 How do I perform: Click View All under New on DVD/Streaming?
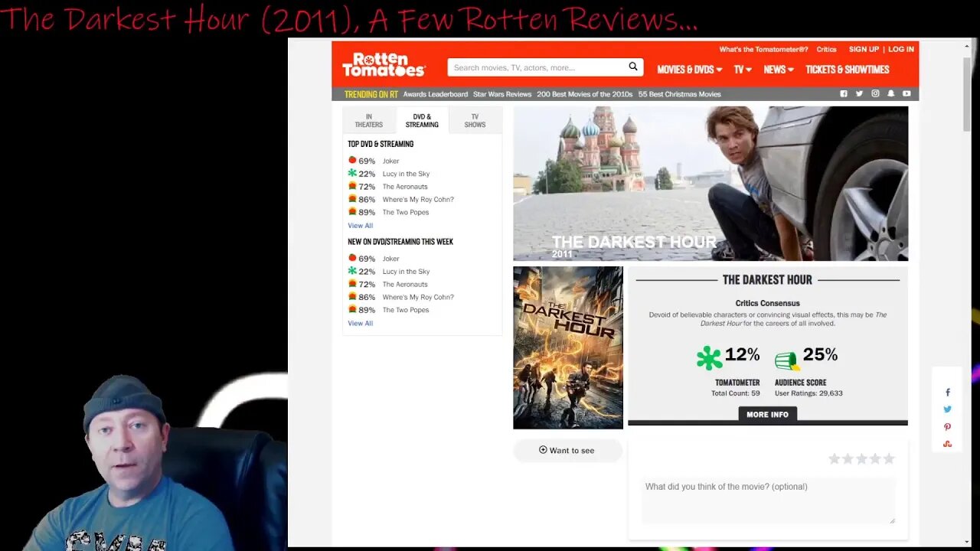pyautogui.click(x=360, y=324)
